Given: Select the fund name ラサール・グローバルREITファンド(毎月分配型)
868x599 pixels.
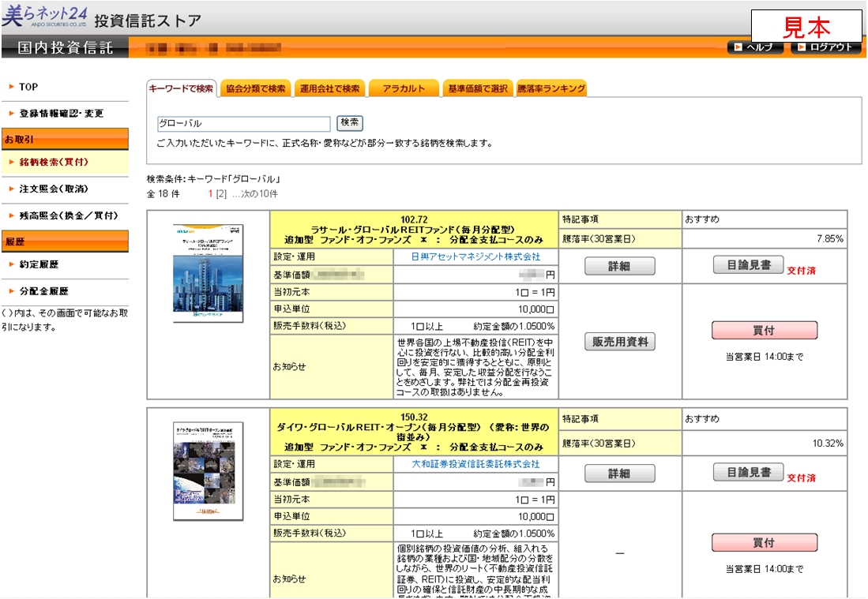Looking at the screenshot, I should coord(413,230).
